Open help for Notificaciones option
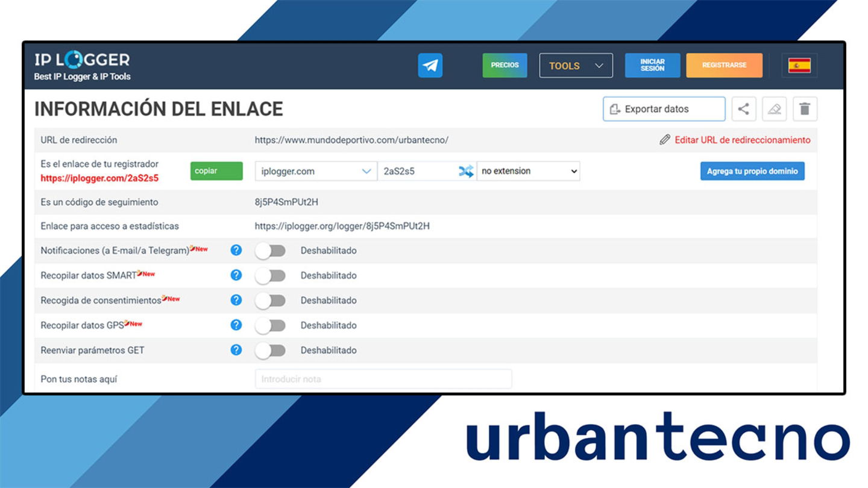 click(236, 250)
